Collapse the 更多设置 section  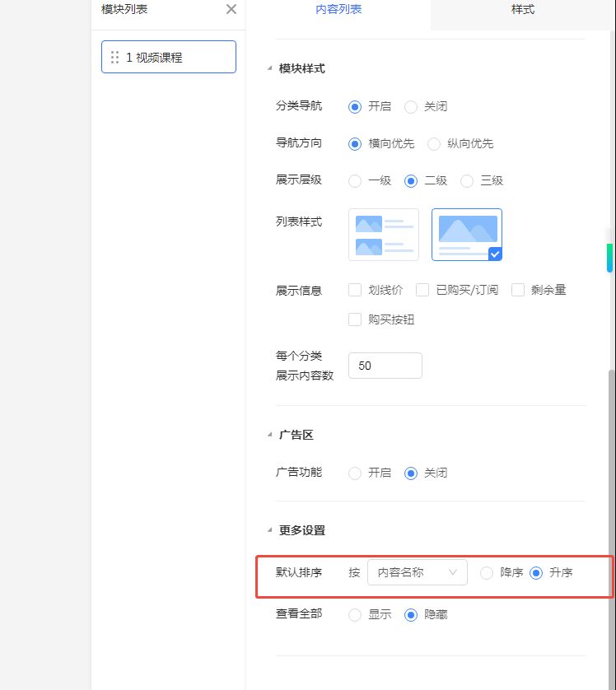(270, 530)
